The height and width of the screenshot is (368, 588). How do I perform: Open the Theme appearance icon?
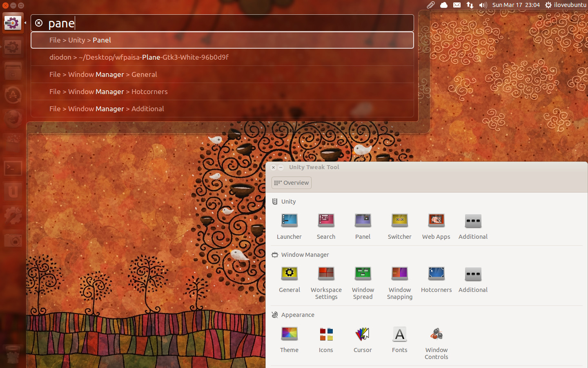pos(289,334)
